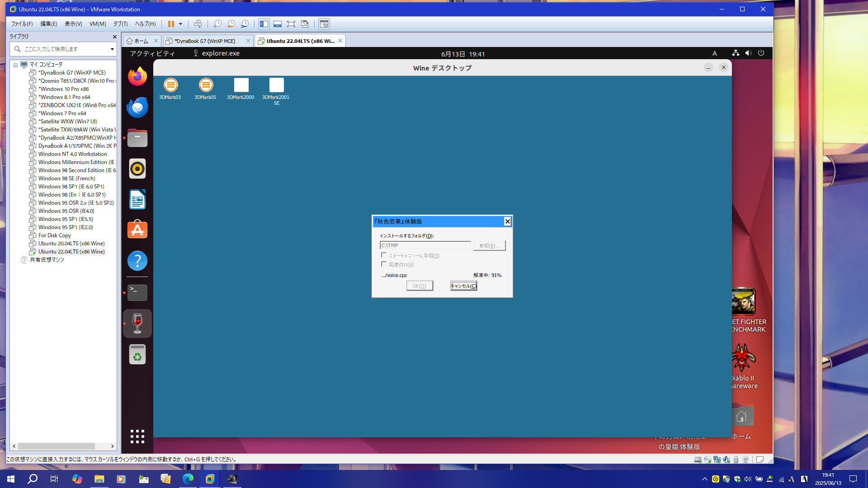Open Firefox from the Ubuntu dock
The width and height of the screenshot is (868, 488).
137,76
